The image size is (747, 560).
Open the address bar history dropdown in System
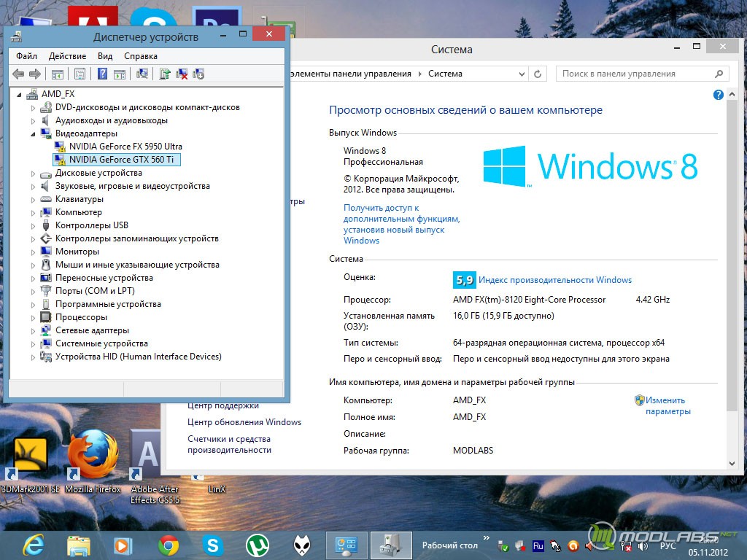tap(522, 74)
